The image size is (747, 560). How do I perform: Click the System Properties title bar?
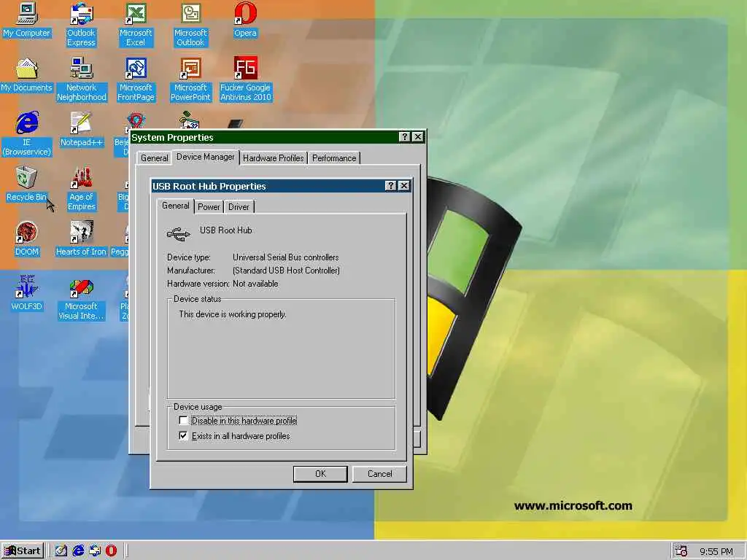click(278, 137)
